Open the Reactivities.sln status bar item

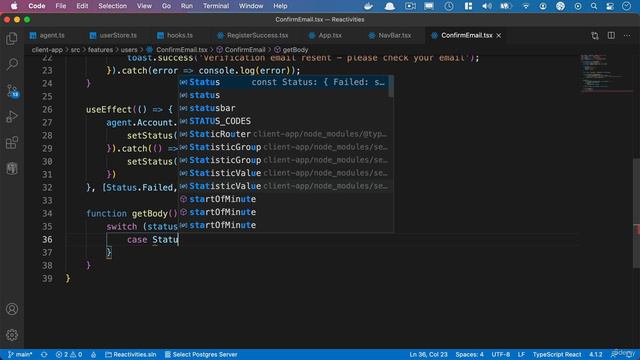click(131, 354)
